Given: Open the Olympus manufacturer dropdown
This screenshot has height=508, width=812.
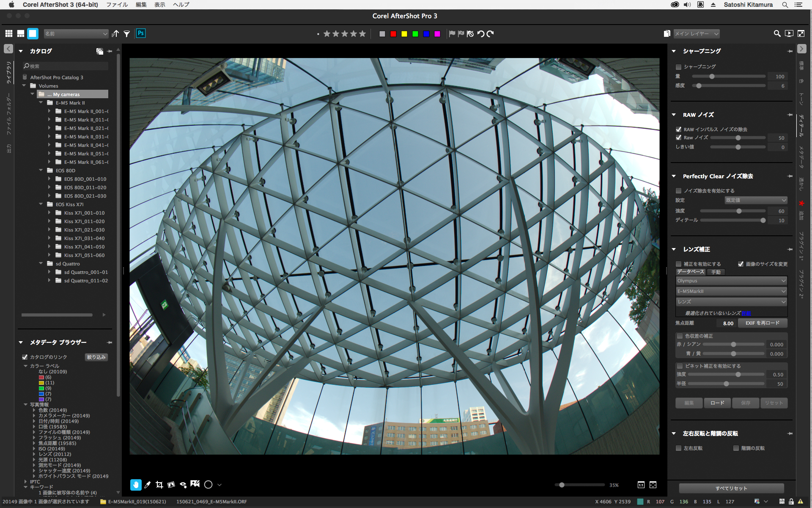Looking at the screenshot, I should pos(731,281).
